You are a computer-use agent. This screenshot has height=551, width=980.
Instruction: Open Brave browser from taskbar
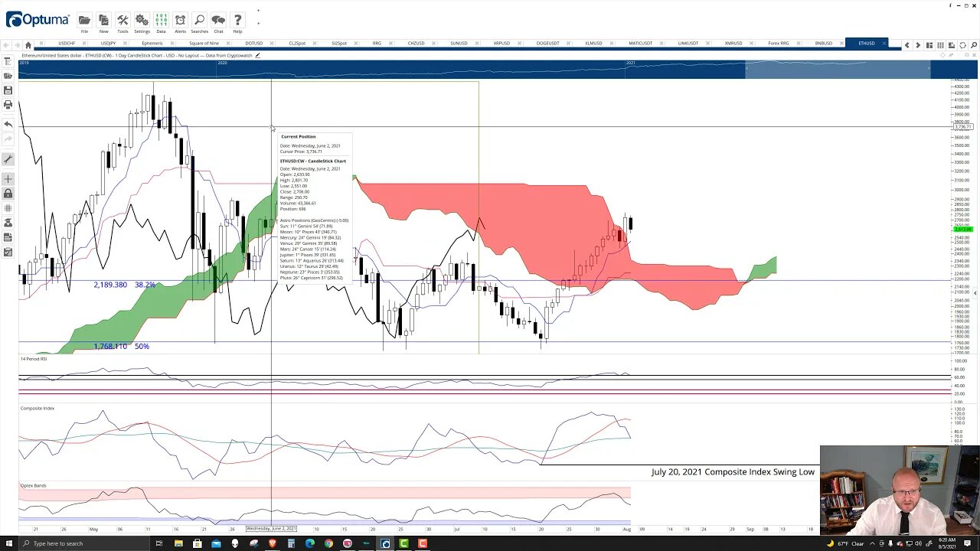pos(272,543)
